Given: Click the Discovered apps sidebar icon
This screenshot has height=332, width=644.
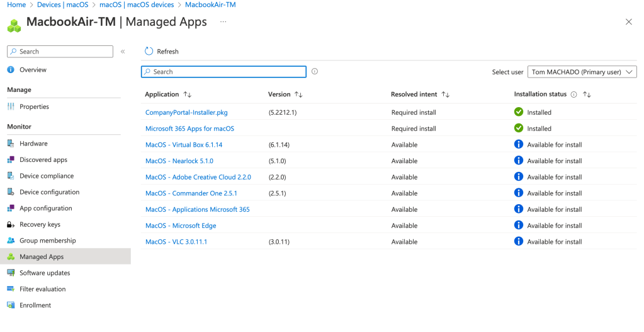Looking at the screenshot, I should click(11, 160).
